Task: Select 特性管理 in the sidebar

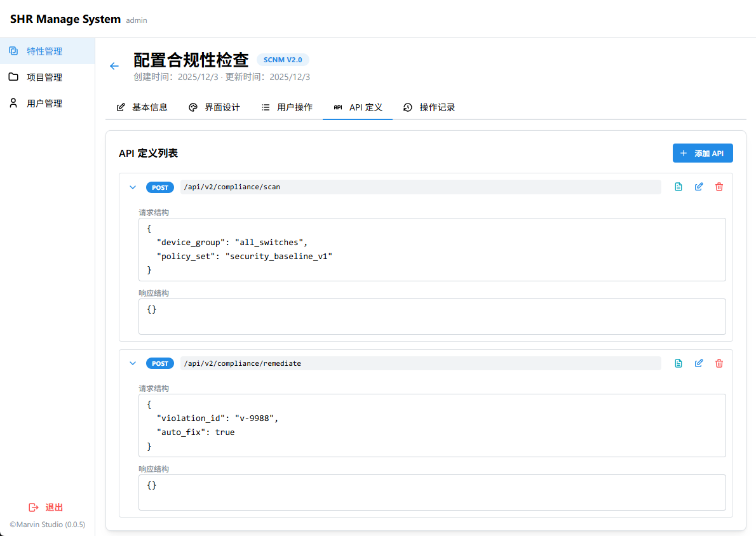Action: tap(44, 51)
